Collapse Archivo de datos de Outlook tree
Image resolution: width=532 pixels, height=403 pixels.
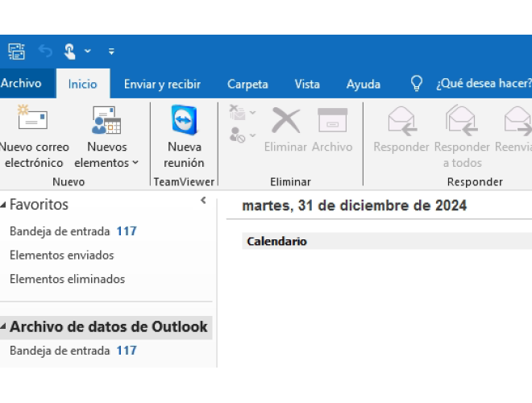click(x=4, y=327)
